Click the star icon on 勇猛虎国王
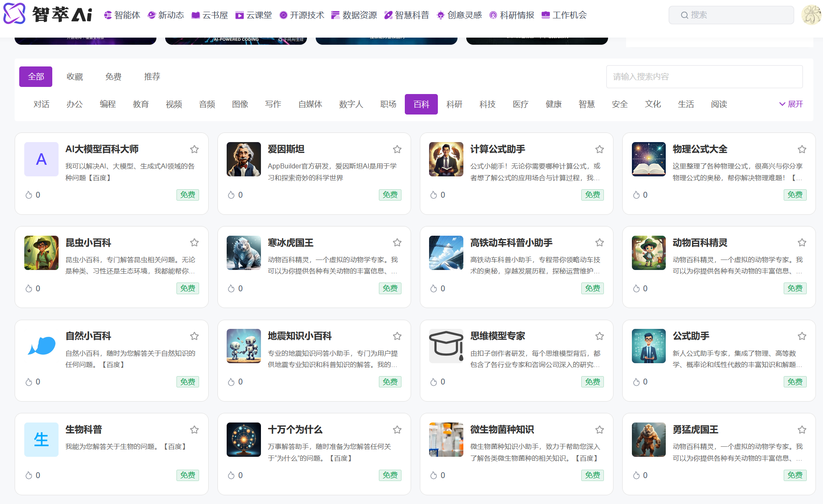 pyautogui.click(x=802, y=430)
